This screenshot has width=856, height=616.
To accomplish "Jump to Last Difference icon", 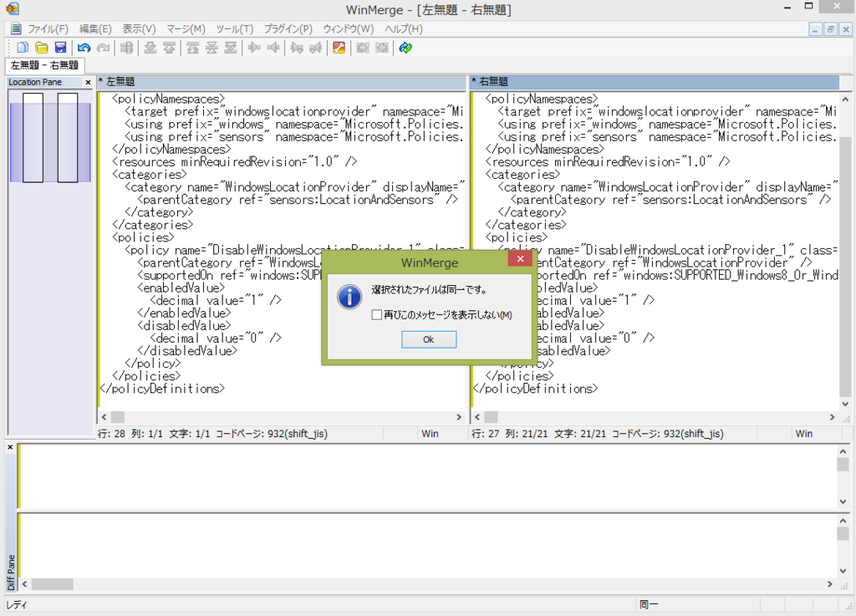I will (231, 48).
